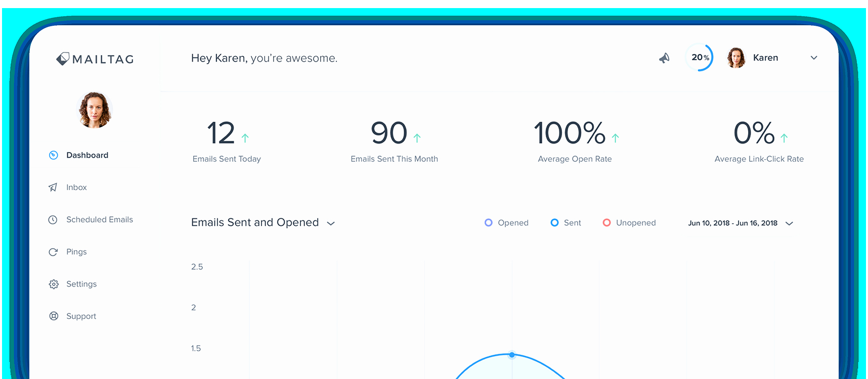Expand the Karen account menu chevron
868x379 pixels.
pyautogui.click(x=814, y=58)
